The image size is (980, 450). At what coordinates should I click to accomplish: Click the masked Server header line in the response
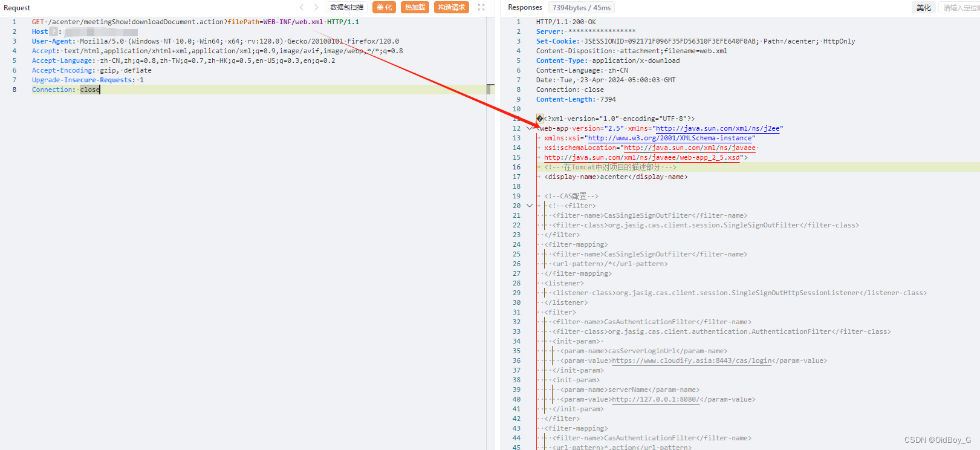[x=586, y=31]
